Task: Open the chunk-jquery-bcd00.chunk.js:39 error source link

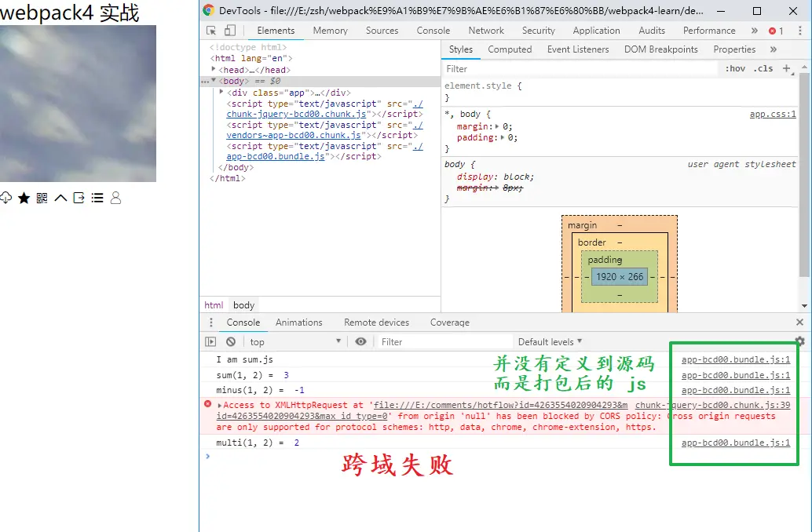Action: (x=712, y=405)
